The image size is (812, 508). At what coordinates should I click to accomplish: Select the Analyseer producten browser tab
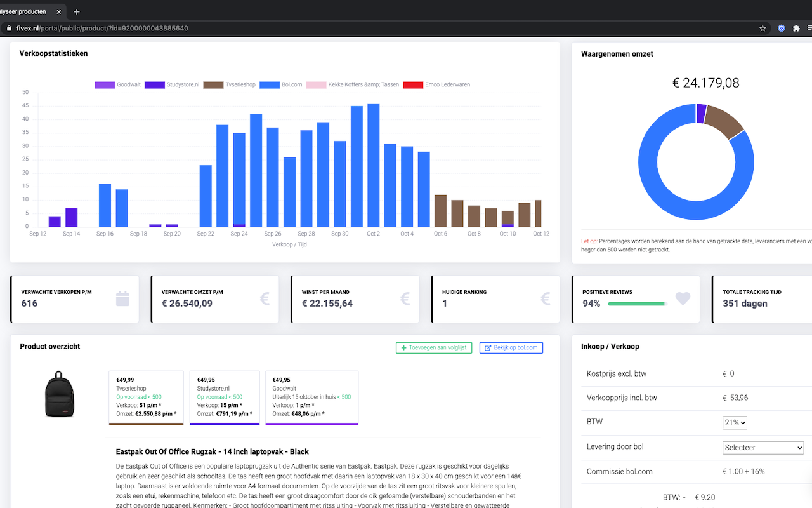click(x=29, y=11)
